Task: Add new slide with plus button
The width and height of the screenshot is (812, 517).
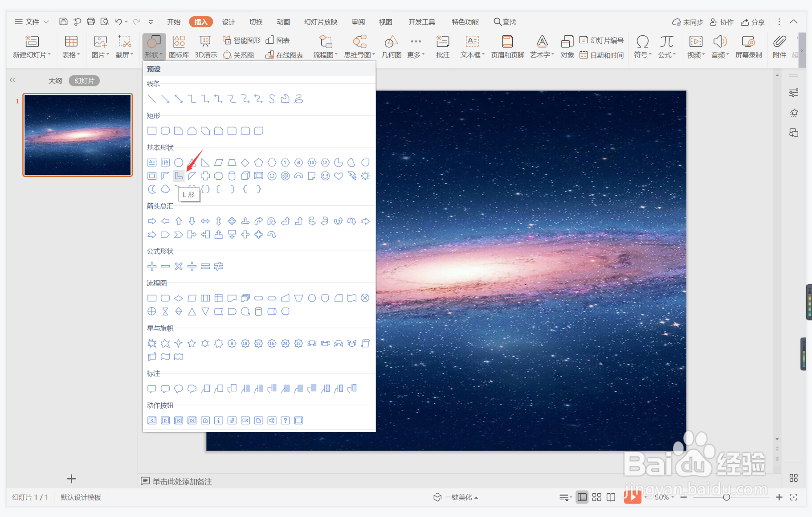Action: [71, 479]
